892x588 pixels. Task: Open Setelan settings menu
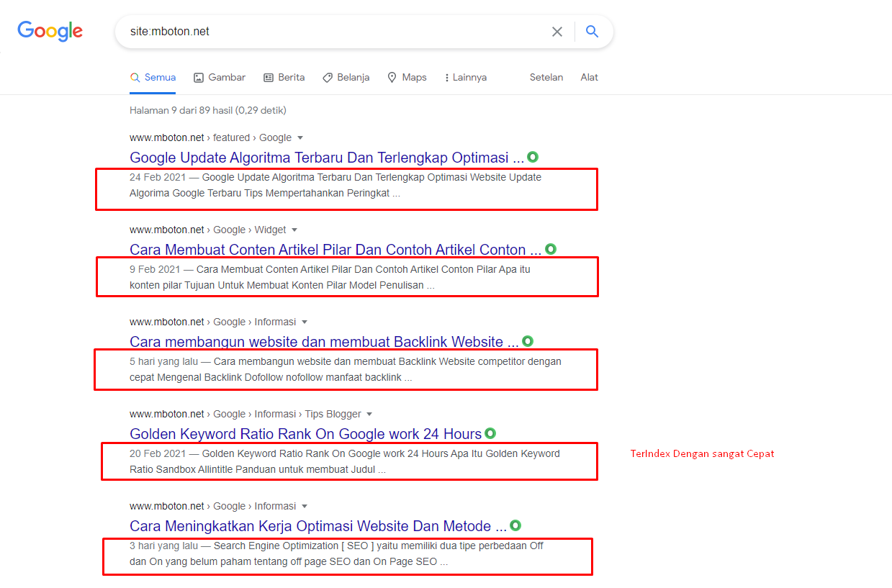[x=546, y=77]
